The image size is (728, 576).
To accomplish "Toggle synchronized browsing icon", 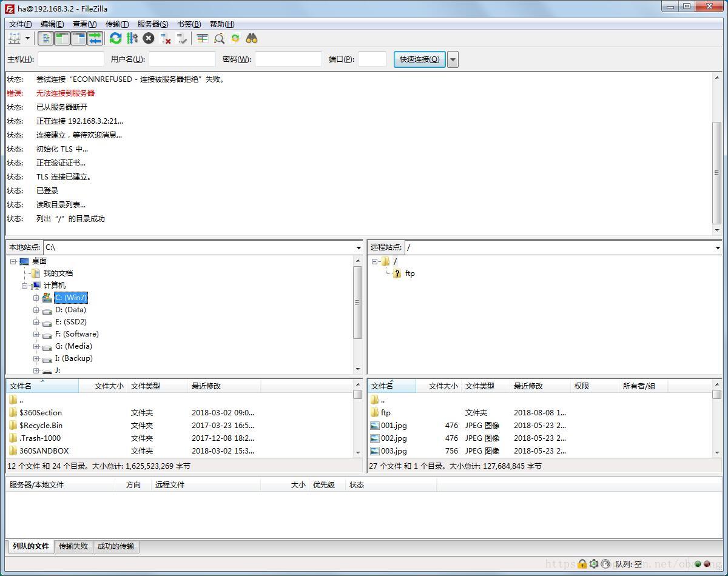I will point(235,38).
